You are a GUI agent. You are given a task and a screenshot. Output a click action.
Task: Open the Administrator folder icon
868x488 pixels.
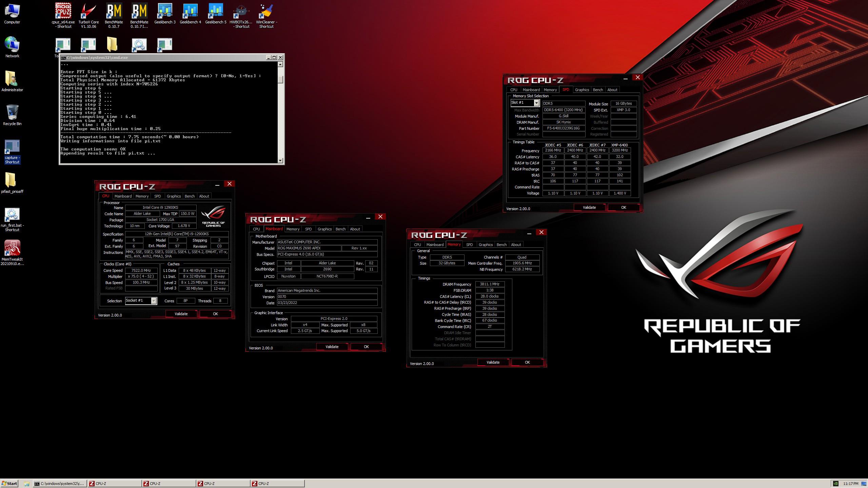click(x=12, y=81)
